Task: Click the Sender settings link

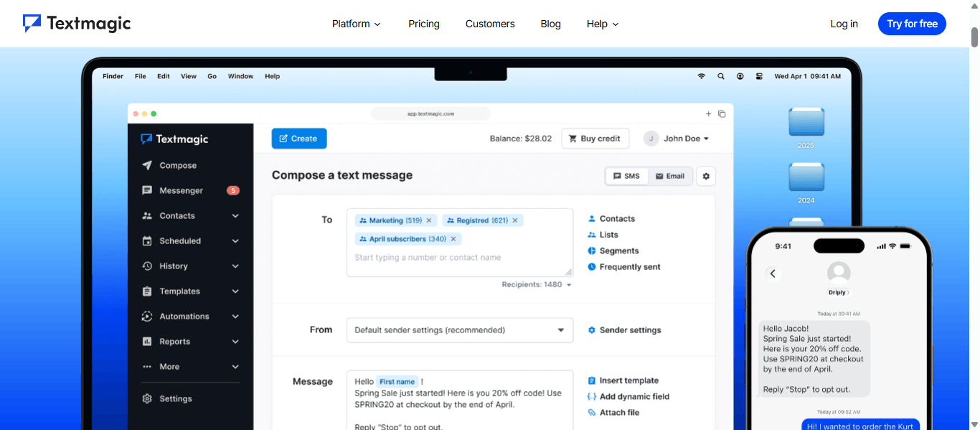Action: 624,330
